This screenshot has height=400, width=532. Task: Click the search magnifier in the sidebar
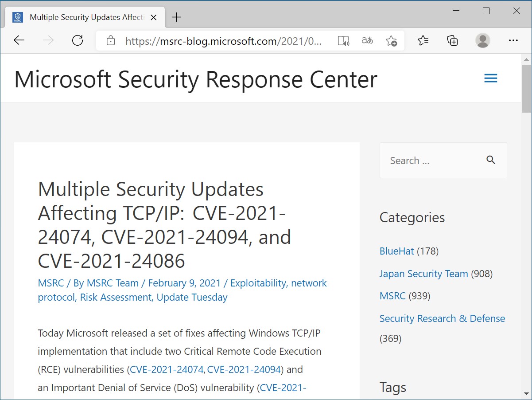point(491,160)
